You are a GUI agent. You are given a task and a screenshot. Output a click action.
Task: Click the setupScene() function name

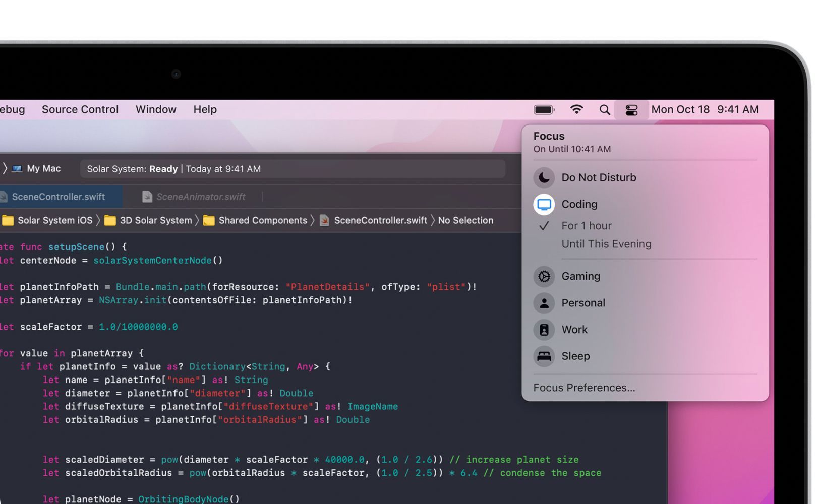(x=76, y=247)
